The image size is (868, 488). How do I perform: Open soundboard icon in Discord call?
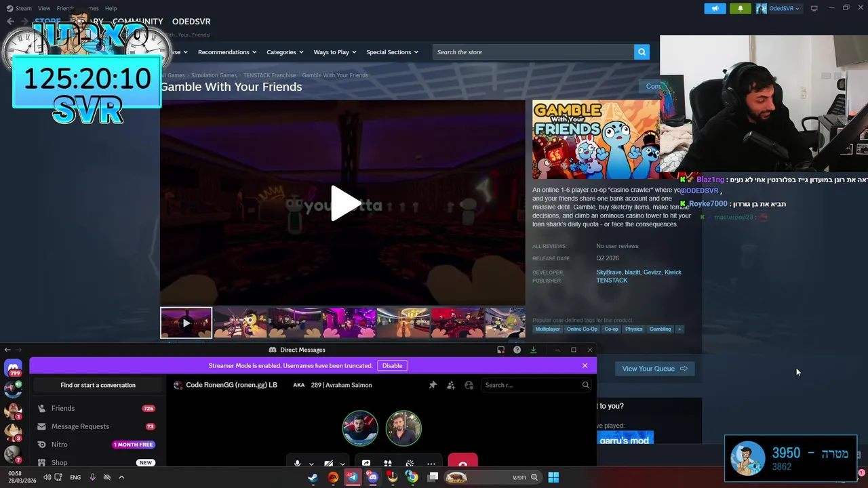coord(410,464)
